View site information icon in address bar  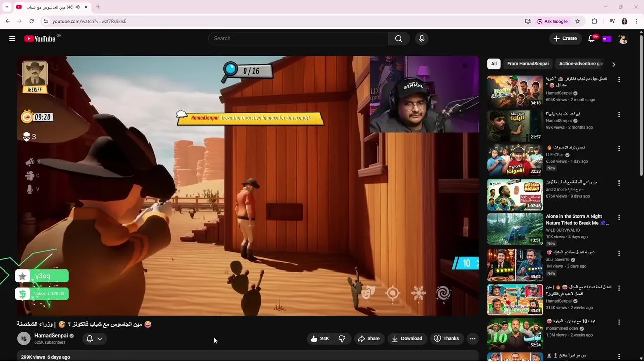[46, 21]
